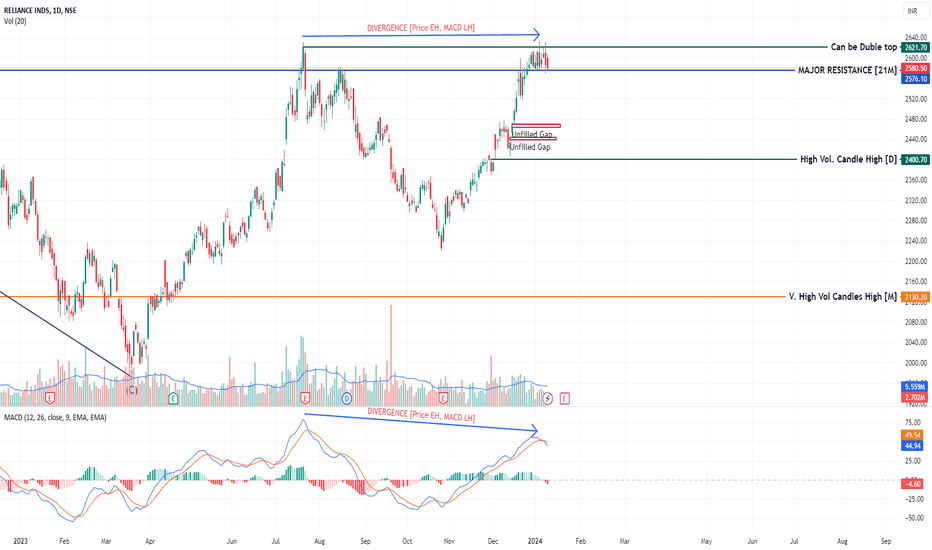Click the earnings E marker above November
This screenshot has height=550, width=932.
[443, 398]
